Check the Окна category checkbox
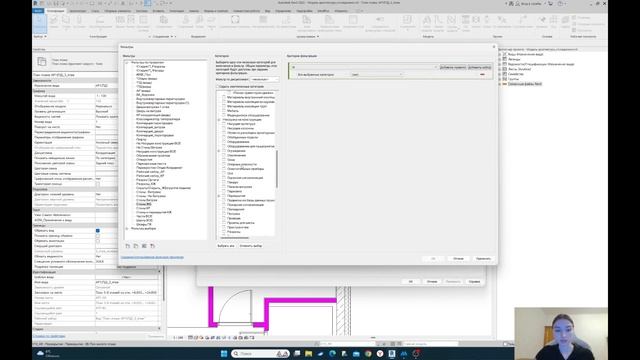640x360 pixels. (224, 160)
